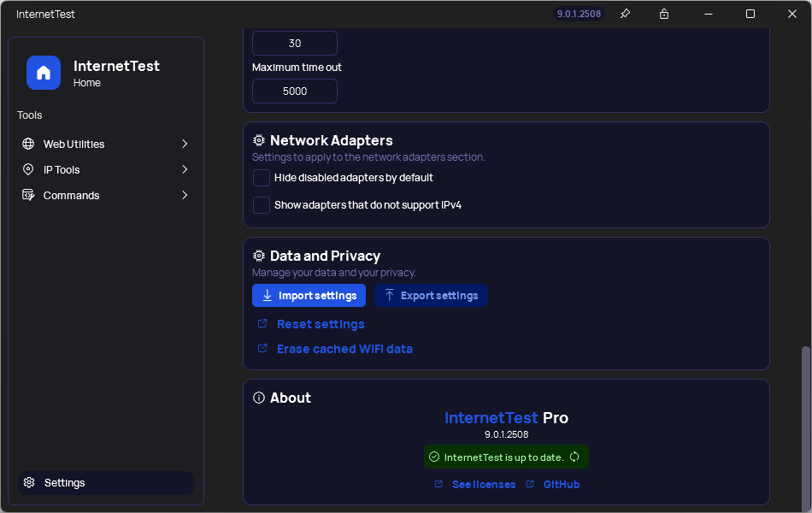The width and height of the screenshot is (812, 513).
Task: Click external link icon beside See licenses
Action: pyautogui.click(x=438, y=484)
